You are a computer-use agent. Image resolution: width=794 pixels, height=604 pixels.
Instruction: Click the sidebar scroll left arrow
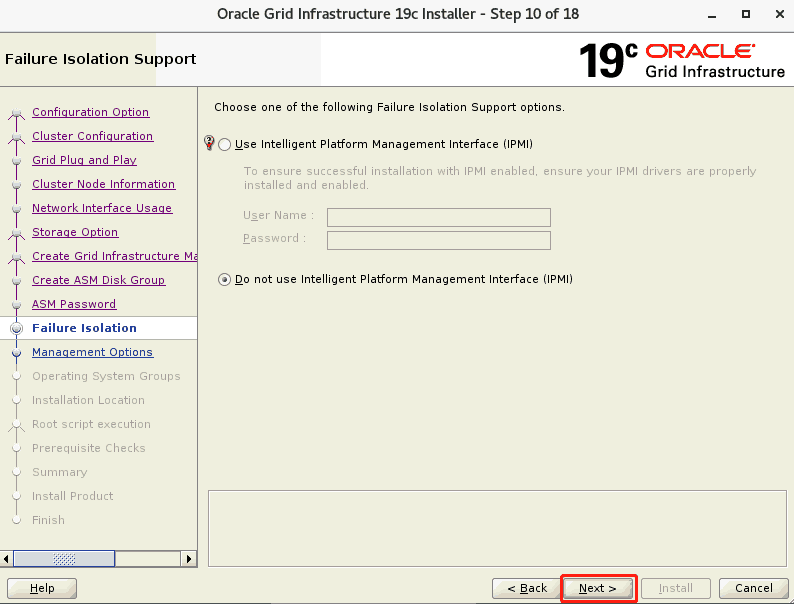[x=6, y=559]
